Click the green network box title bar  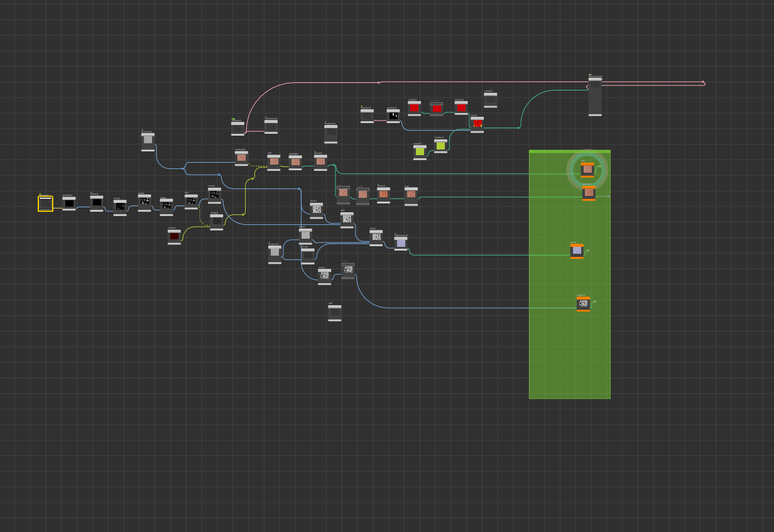pyautogui.click(x=570, y=151)
